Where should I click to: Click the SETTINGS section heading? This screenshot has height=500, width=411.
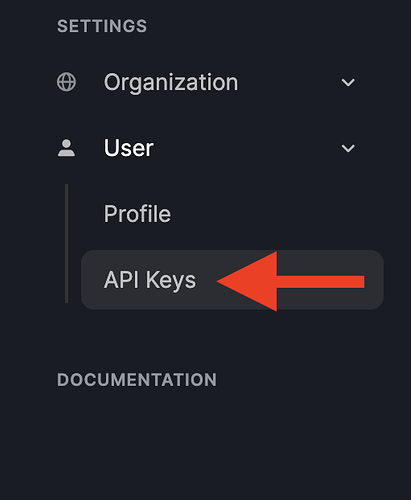click(102, 26)
